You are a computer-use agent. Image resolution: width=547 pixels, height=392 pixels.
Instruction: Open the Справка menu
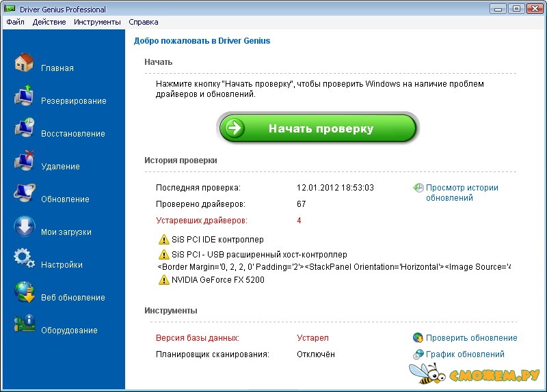pos(144,22)
